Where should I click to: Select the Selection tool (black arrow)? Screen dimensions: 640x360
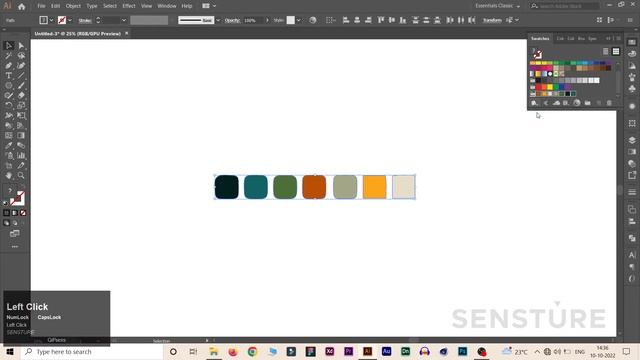point(9,46)
